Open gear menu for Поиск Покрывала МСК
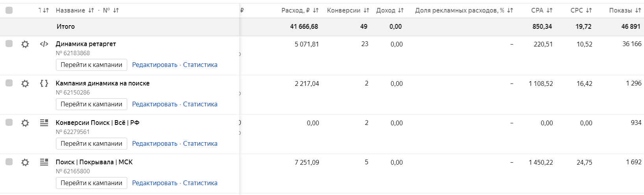 coord(25,162)
